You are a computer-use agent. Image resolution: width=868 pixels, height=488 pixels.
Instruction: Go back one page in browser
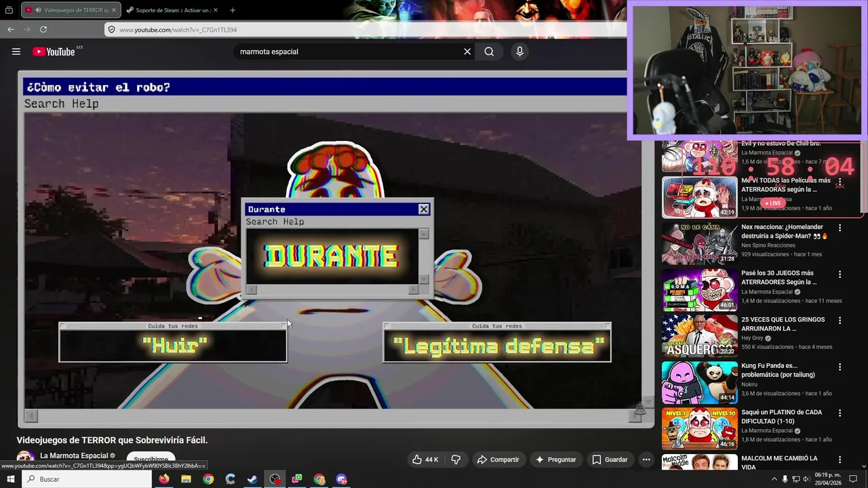(x=11, y=30)
